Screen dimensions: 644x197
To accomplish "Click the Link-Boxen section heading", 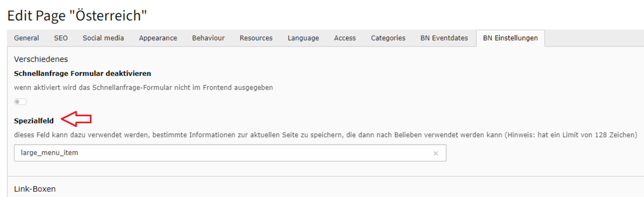I will click(x=35, y=189).
